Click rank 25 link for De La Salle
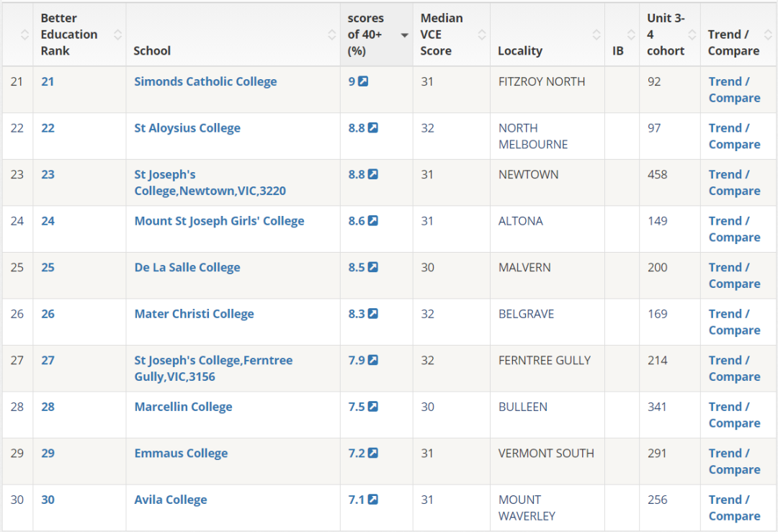Image resolution: width=778 pixels, height=532 pixels. [x=48, y=267]
